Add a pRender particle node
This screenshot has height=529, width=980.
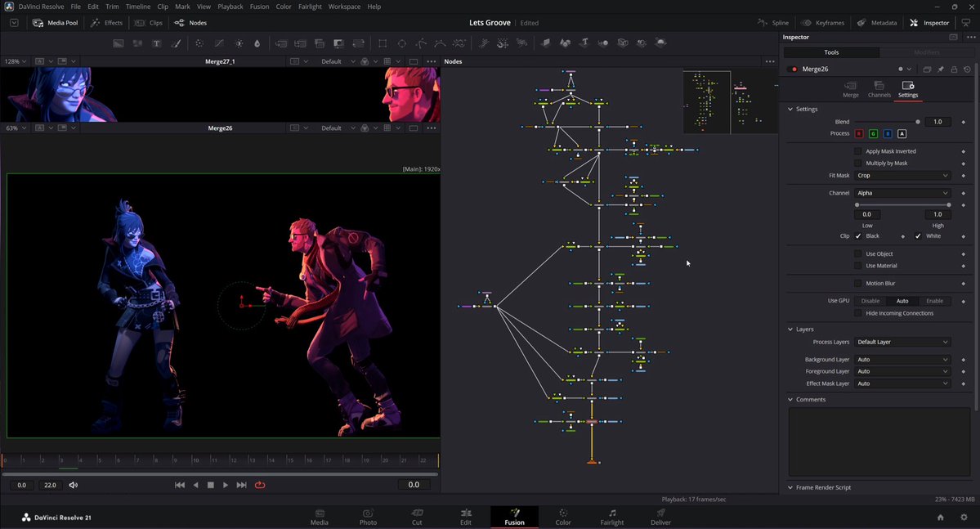(521, 43)
